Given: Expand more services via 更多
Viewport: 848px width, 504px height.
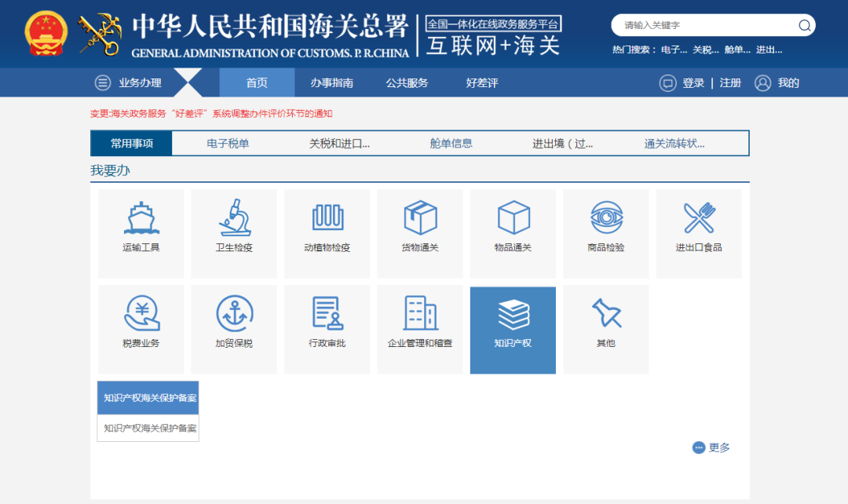Looking at the screenshot, I should pos(710,447).
